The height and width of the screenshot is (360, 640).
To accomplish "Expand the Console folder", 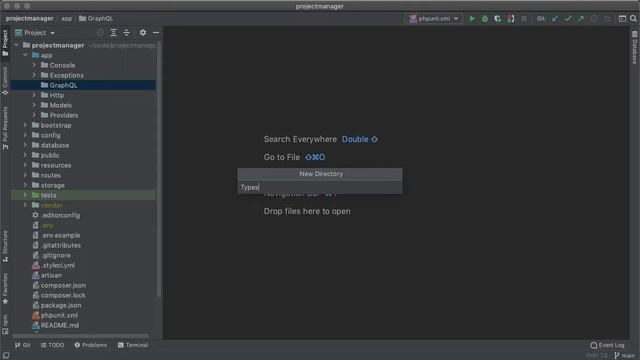I will pyautogui.click(x=34, y=65).
